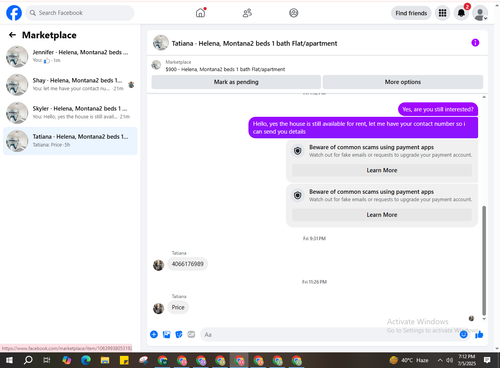Send a thumbs-up like
Viewport: 500px width, 368px height.
pyautogui.click(x=479, y=334)
